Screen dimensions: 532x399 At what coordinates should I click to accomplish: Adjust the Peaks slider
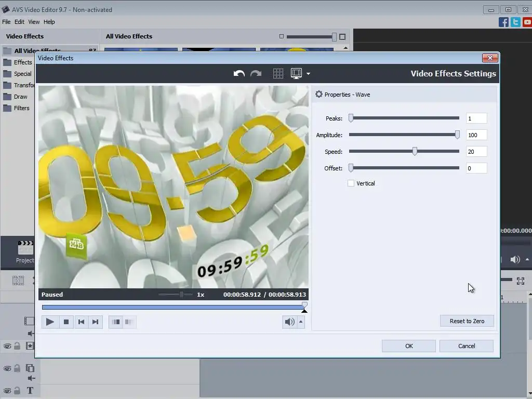tap(351, 118)
